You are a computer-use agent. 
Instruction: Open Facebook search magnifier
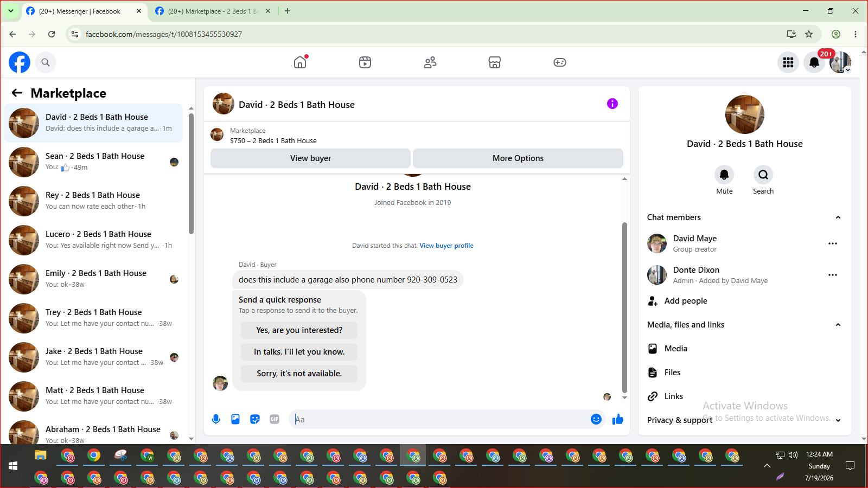(46, 62)
